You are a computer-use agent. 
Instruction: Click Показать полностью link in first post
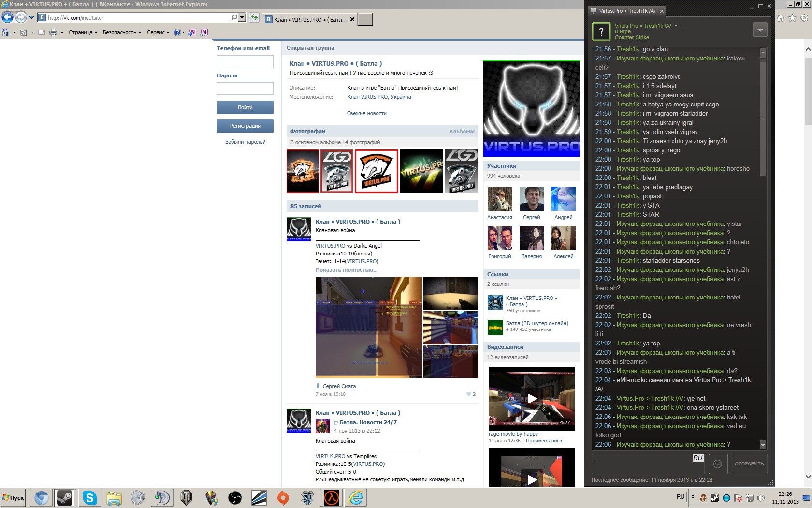pos(346,270)
